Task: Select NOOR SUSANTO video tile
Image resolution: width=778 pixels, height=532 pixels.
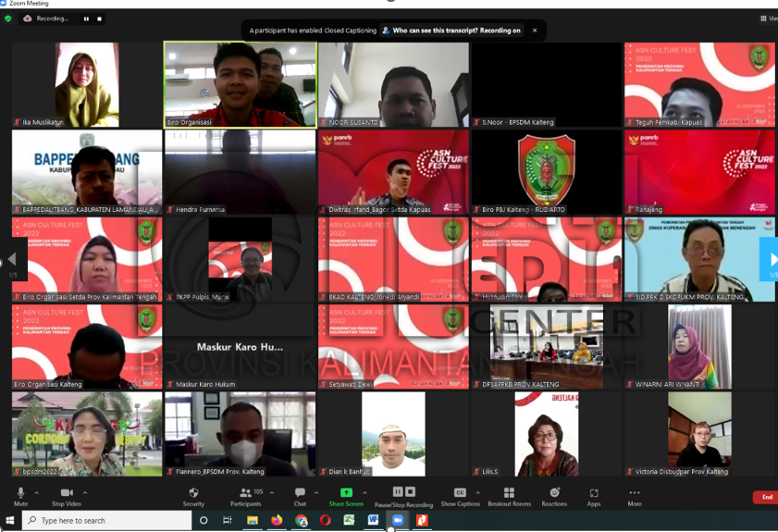Action: click(393, 85)
